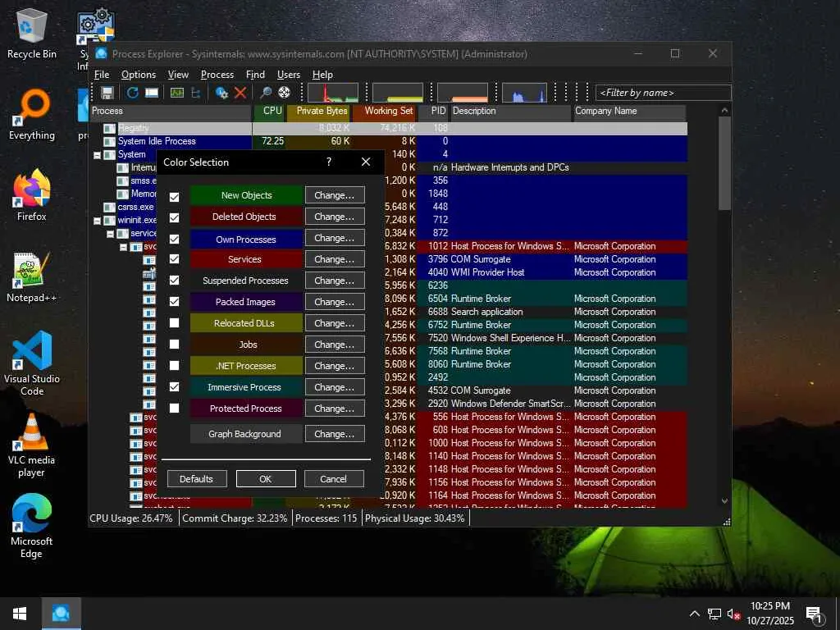Uncheck the Packed Images checkbox

click(x=174, y=302)
